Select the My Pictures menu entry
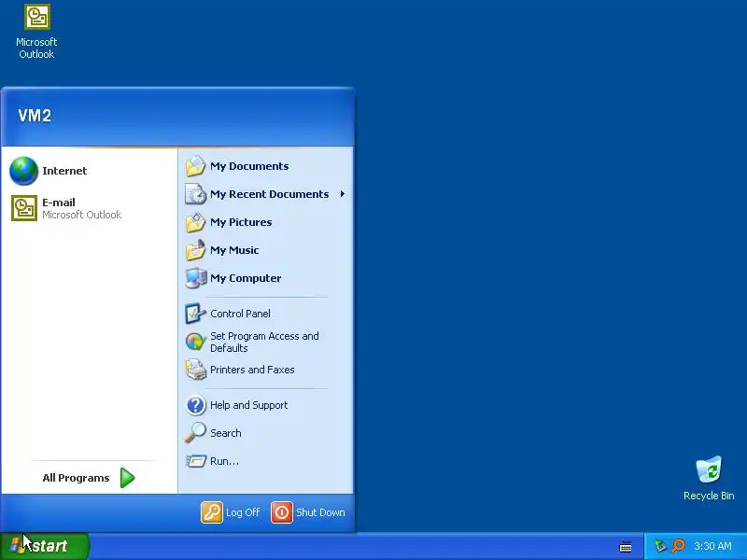Screen dimensions: 747x560 267,222
